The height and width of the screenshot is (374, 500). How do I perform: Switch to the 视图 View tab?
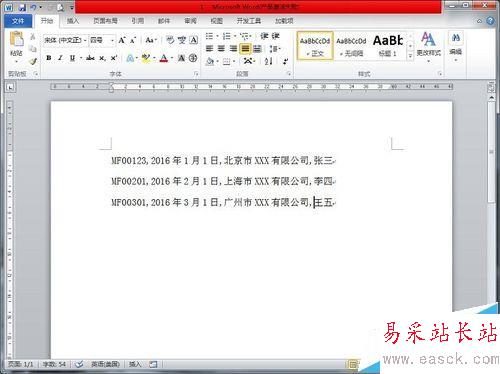coord(217,21)
